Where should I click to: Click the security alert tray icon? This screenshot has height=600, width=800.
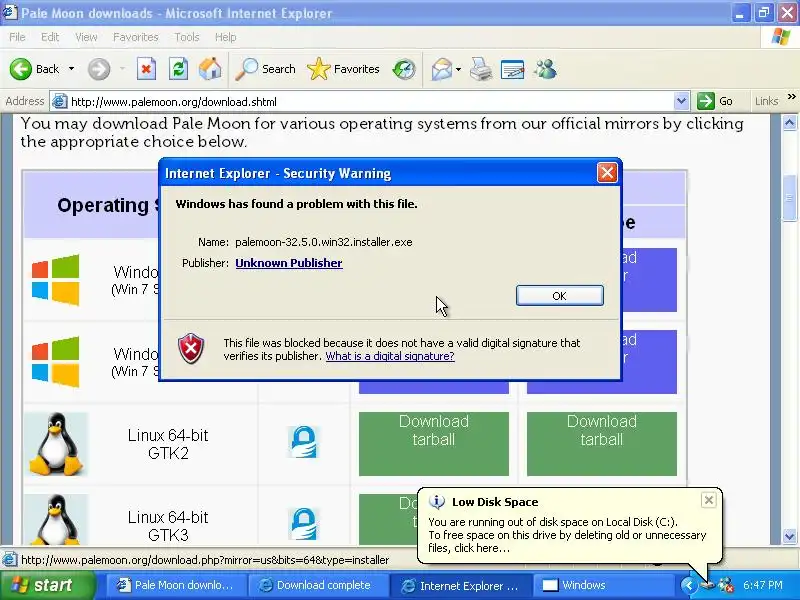click(726, 585)
